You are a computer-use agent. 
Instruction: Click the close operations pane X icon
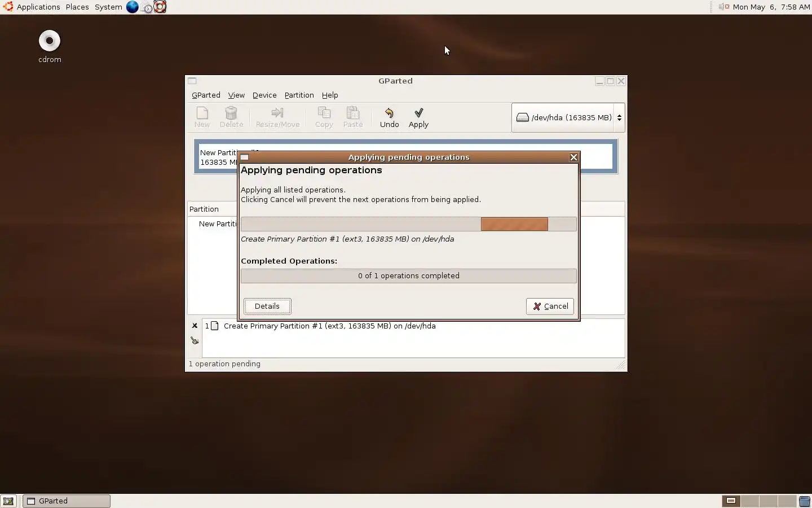(x=195, y=326)
